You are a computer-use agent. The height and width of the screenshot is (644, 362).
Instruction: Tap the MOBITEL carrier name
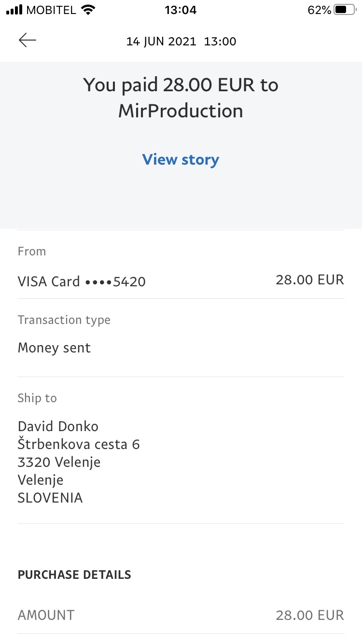51,10
